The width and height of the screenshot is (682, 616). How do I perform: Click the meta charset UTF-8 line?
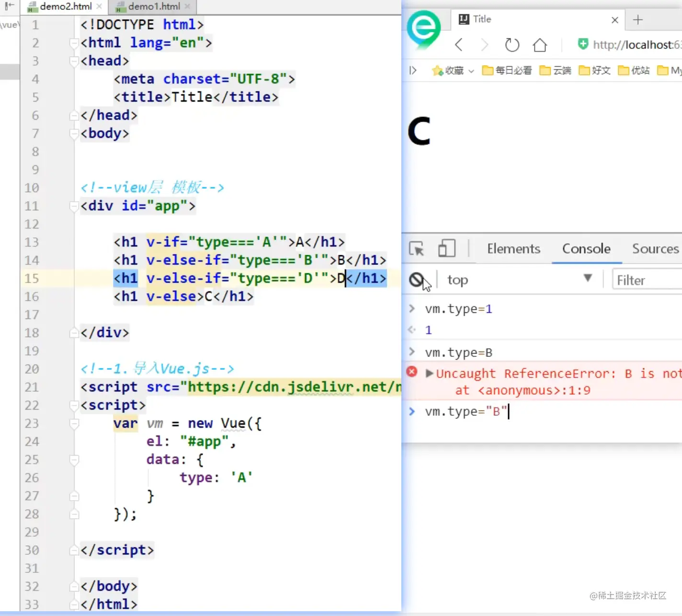point(204,79)
